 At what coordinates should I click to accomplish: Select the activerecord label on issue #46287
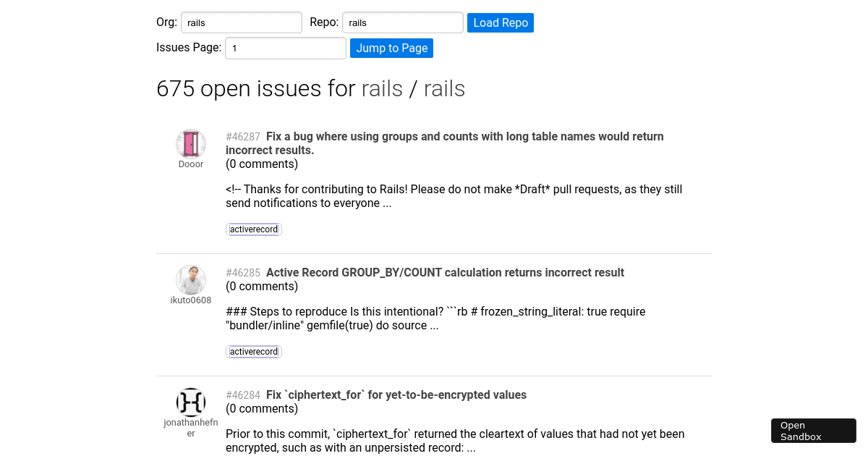253,229
